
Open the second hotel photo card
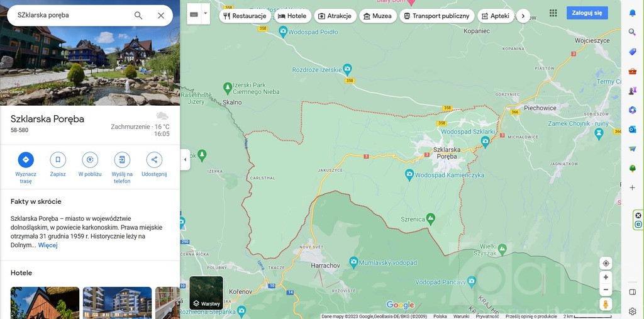pyautogui.click(x=117, y=303)
